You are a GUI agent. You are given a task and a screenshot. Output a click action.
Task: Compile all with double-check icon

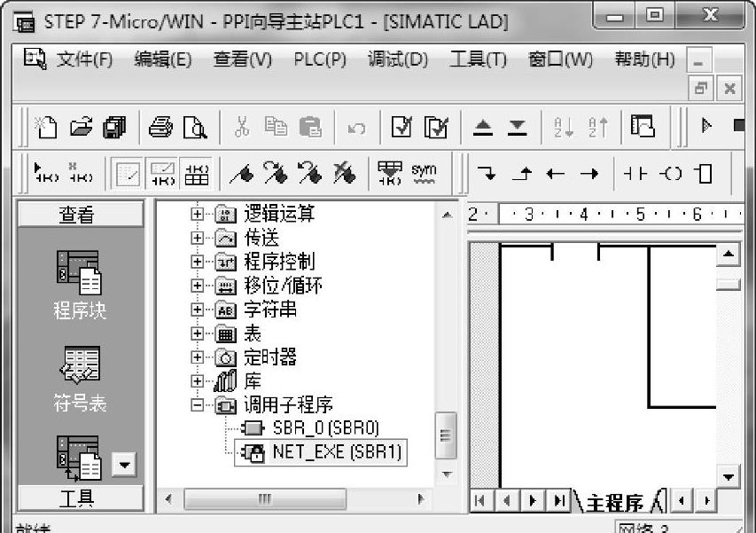tap(436, 128)
